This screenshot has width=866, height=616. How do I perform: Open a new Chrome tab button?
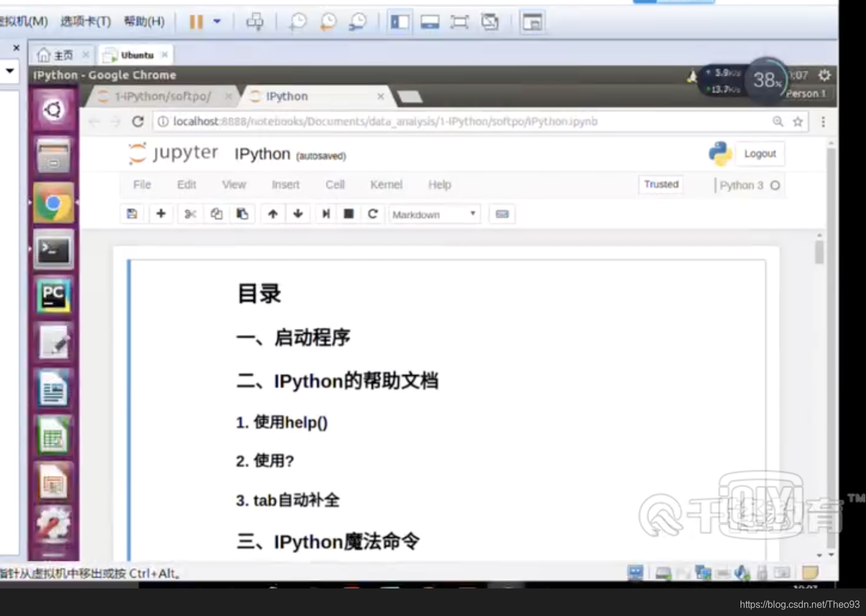pos(410,96)
